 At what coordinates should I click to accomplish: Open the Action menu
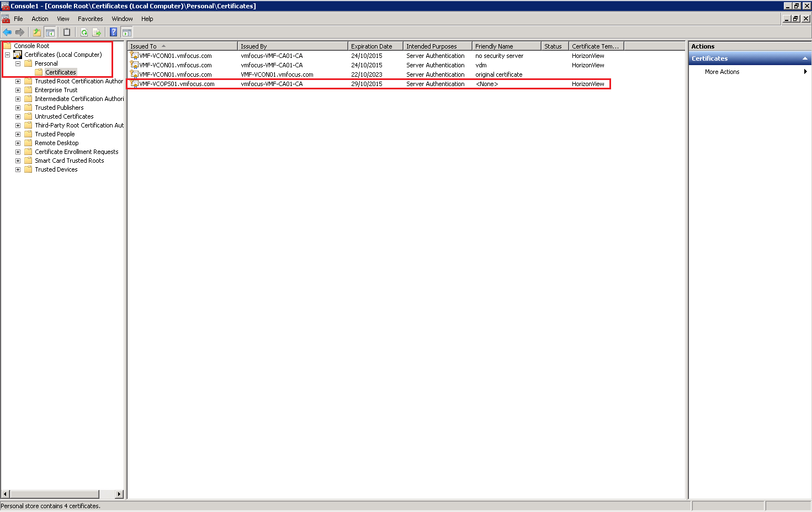40,19
